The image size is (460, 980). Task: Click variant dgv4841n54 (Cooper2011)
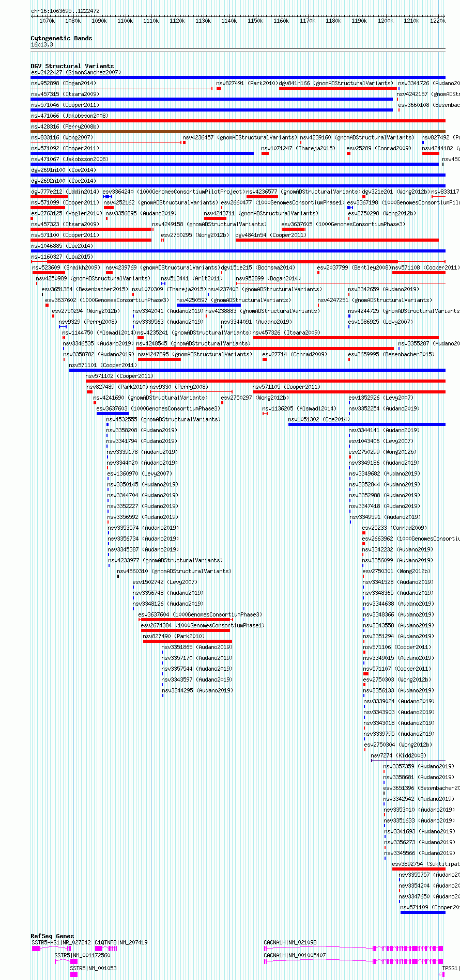coord(271,235)
